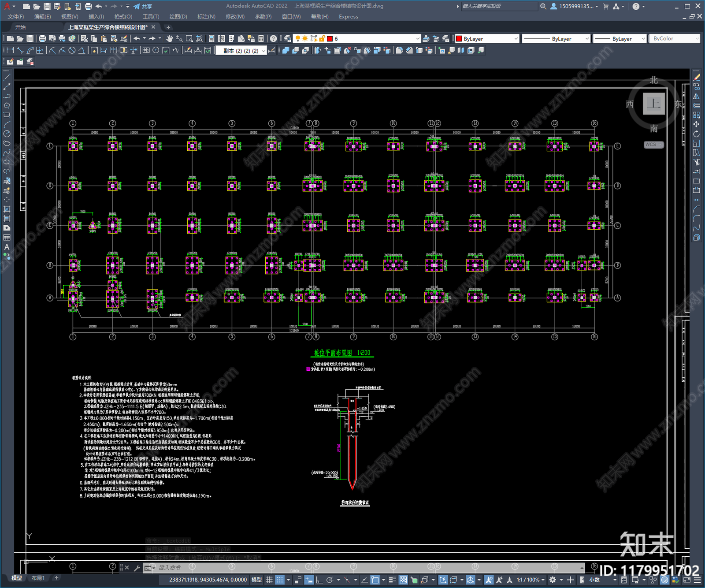Toggle transparency display in the status bar
The width and height of the screenshot is (705, 588).
[x=403, y=580]
